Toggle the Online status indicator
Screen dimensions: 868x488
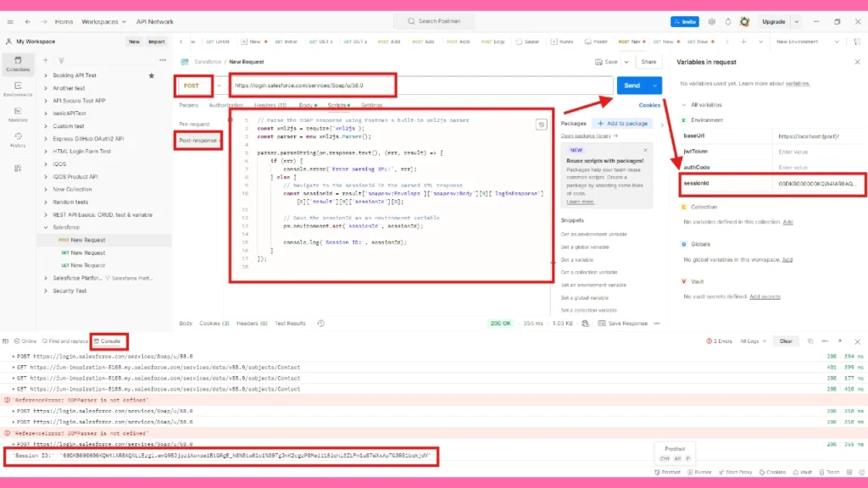click(x=25, y=341)
